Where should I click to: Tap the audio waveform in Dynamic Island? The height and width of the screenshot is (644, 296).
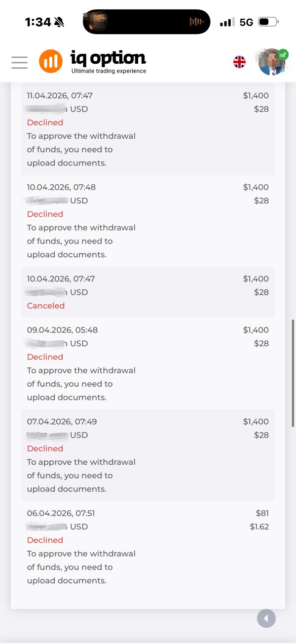point(196,22)
